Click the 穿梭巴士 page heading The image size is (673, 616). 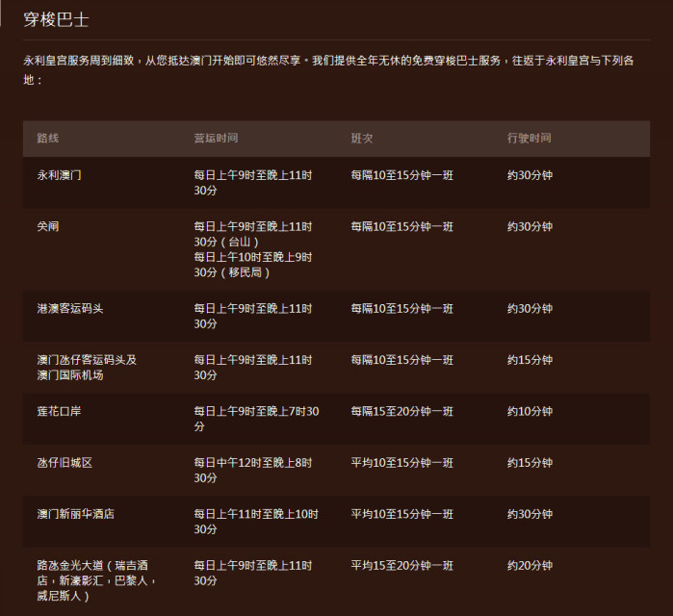(56, 20)
